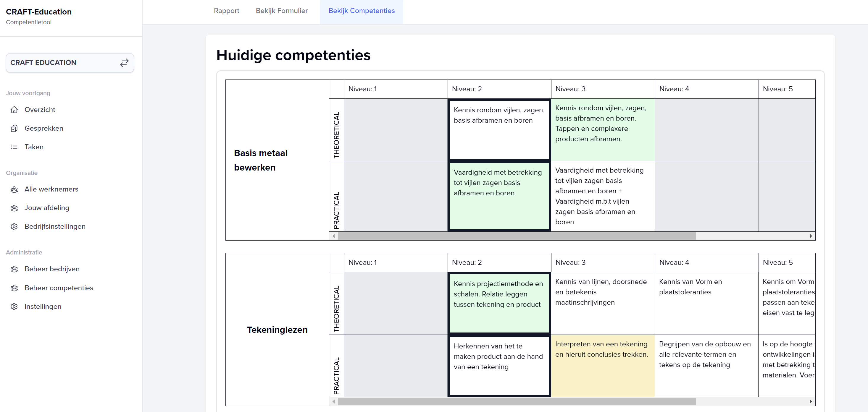Select cell 'Herkennen van het te maken product'
This screenshot has width=868, height=412.
(499, 366)
